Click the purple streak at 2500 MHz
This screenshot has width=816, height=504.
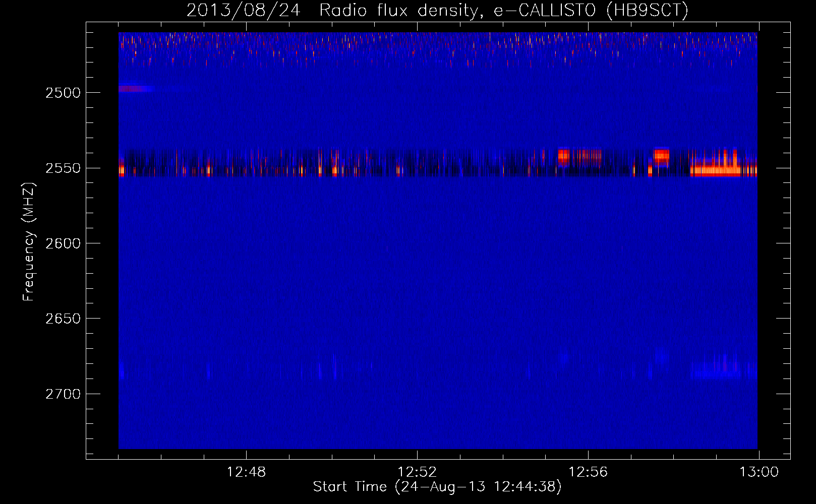click(136, 89)
